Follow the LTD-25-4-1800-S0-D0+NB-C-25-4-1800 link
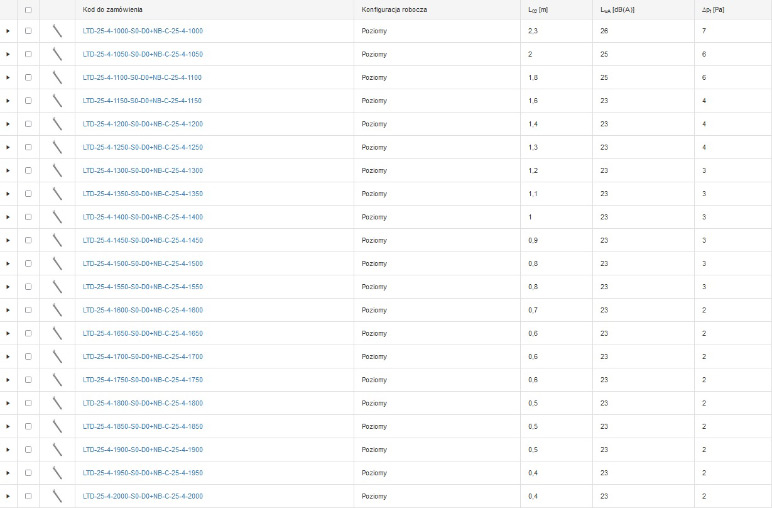This screenshot has height=508, width=772. click(143, 403)
